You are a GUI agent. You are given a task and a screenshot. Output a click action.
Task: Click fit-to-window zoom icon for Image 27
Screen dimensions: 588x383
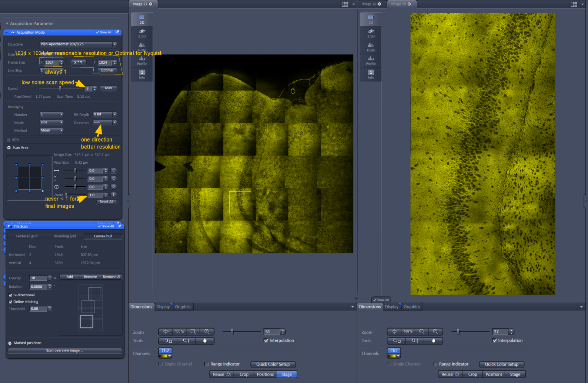click(x=166, y=332)
